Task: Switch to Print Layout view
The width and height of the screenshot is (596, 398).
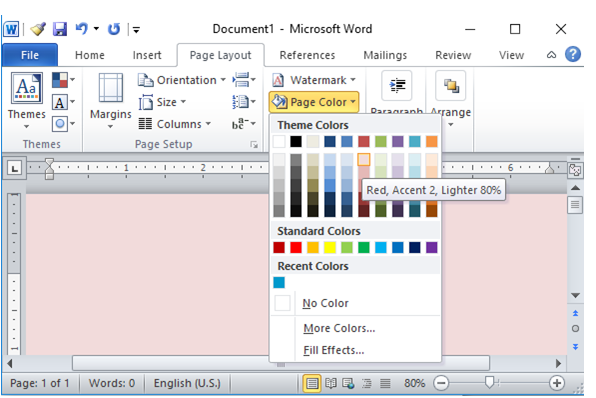Action: point(312,383)
